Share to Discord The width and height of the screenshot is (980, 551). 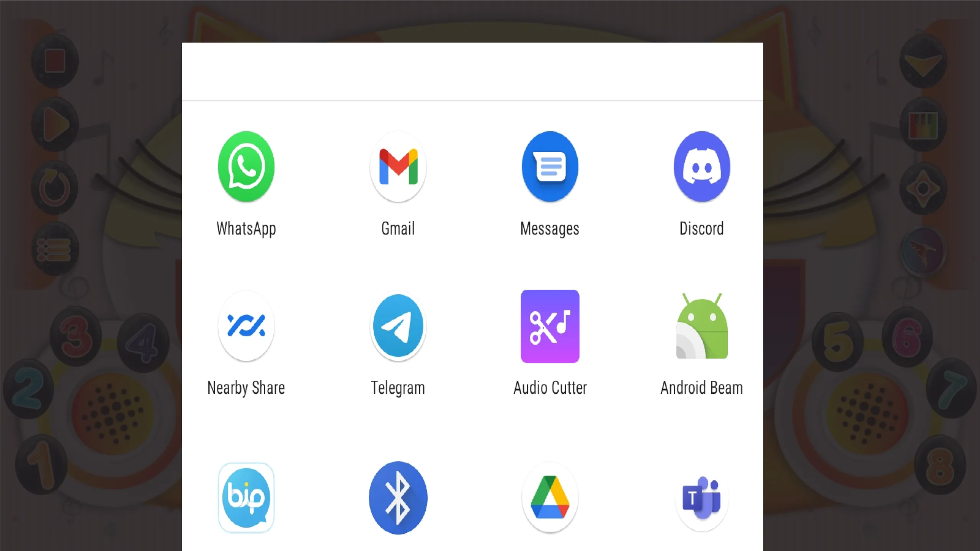(x=701, y=167)
